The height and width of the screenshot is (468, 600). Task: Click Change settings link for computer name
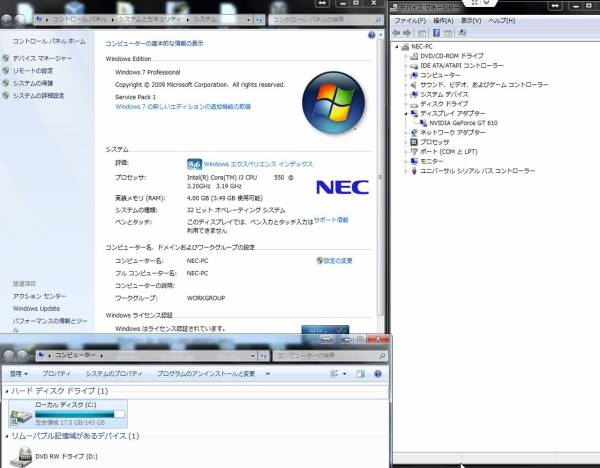[338, 261]
